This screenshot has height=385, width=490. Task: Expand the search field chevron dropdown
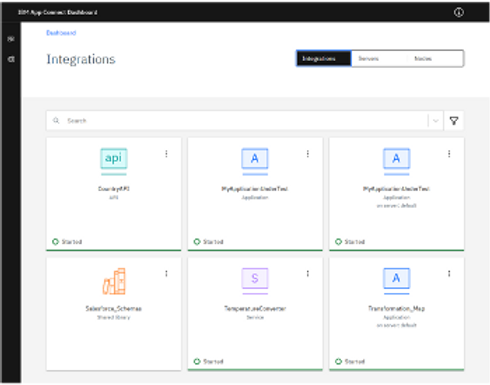[x=435, y=121]
